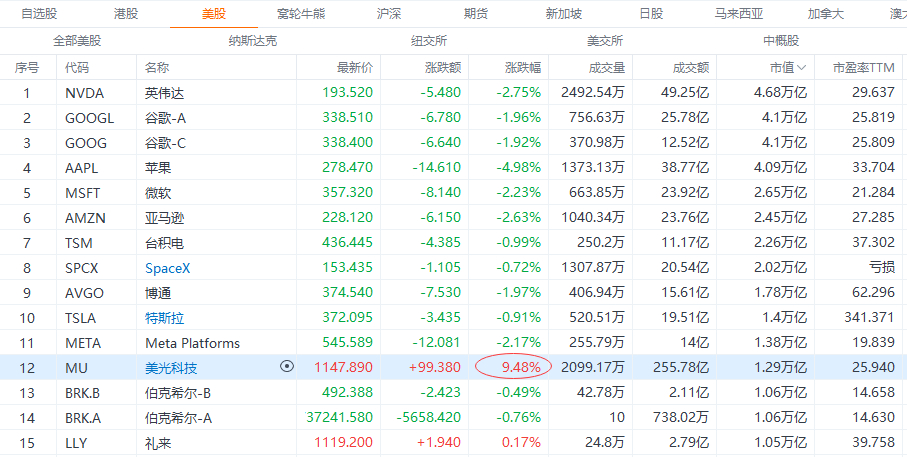907x457 pixels.
Task: Sort by 市值 using its dropdown arrow
Action: point(802,68)
